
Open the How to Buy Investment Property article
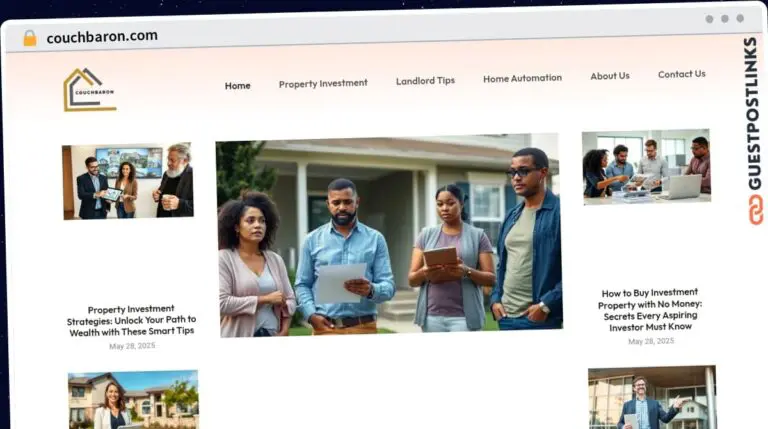coord(650,309)
